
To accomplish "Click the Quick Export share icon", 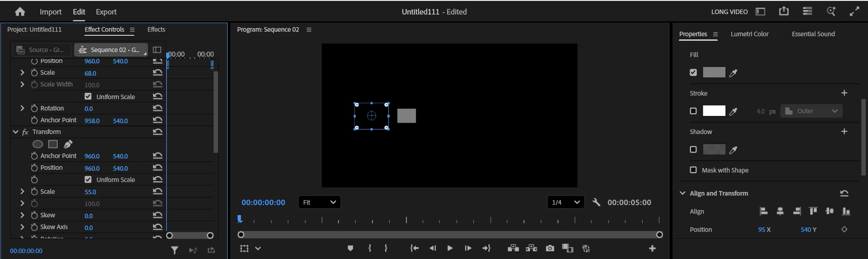I will pyautogui.click(x=784, y=11).
